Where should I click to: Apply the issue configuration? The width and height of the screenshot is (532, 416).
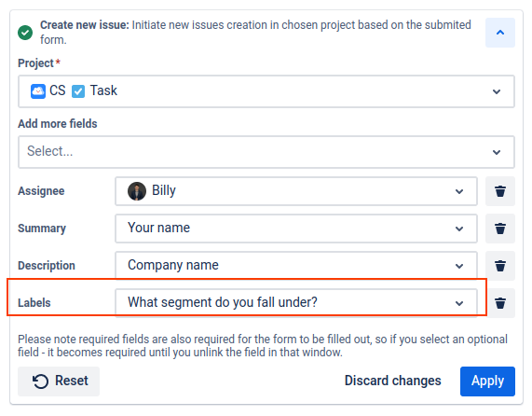coord(487,381)
